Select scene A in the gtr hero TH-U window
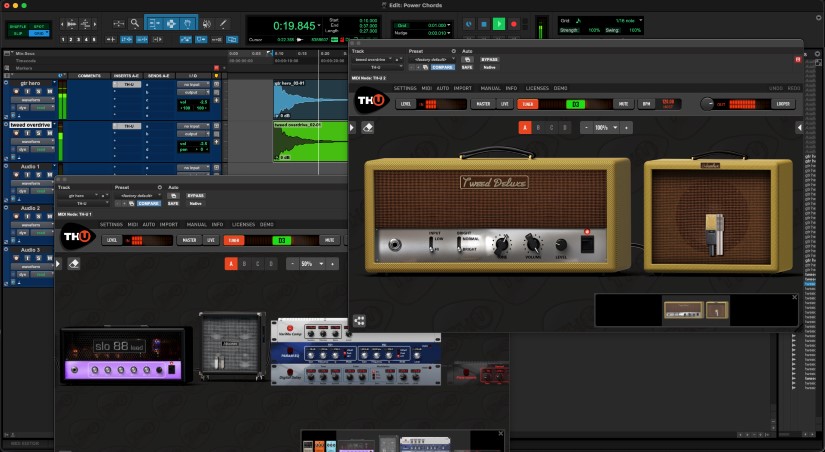Image resolution: width=825 pixels, height=452 pixels. [x=230, y=264]
